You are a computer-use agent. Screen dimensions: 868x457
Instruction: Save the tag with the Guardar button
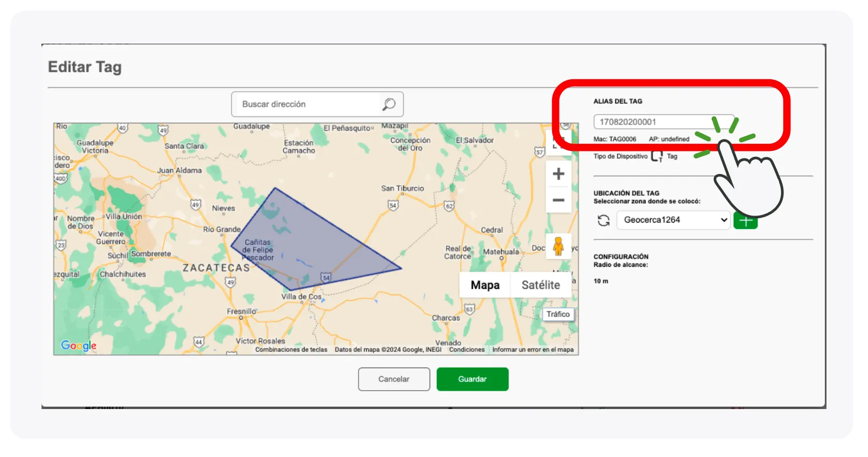(x=472, y=379)
